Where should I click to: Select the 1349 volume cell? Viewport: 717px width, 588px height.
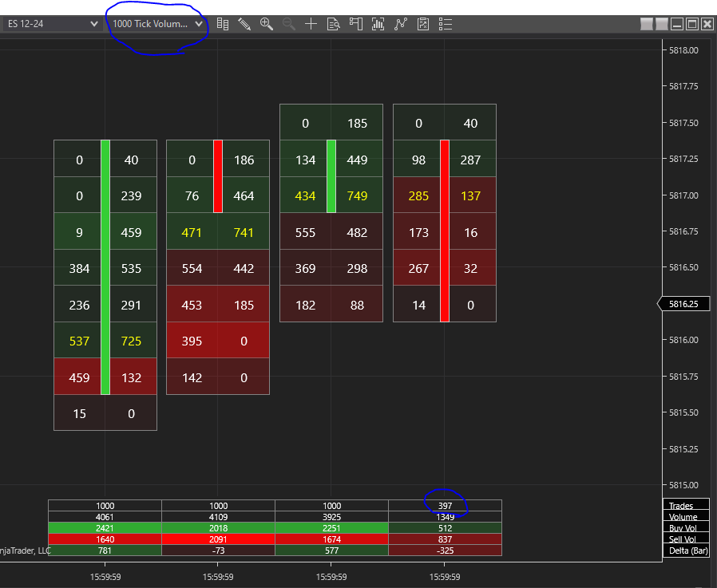pos(445,517)
